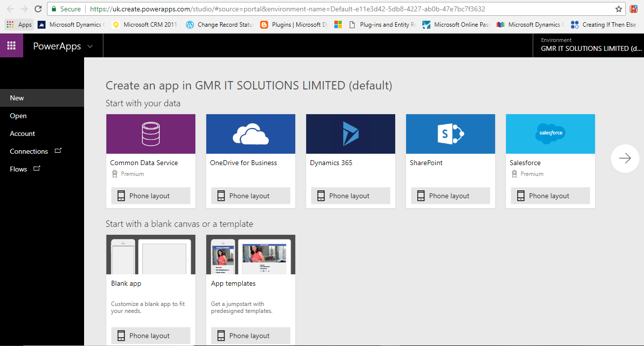Viewport: 644px width, 346px height.
Task: Open the Creating If Then Else bookmark
Action: click(604, 25)
